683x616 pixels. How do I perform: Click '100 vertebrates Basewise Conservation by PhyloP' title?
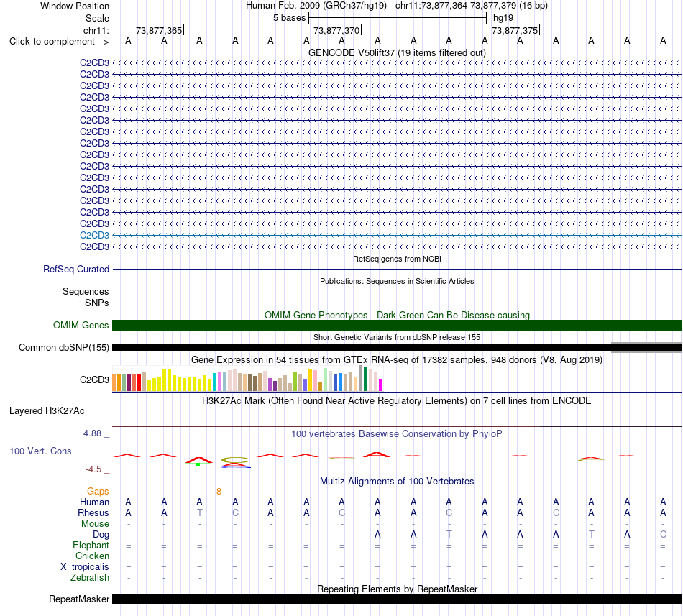397,434
